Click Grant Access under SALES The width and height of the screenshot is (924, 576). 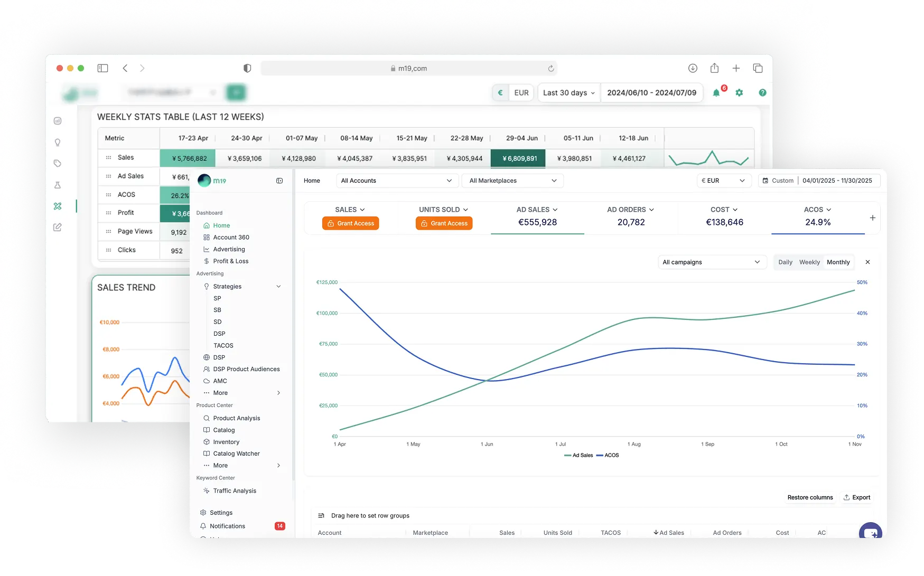coord(351,223)
